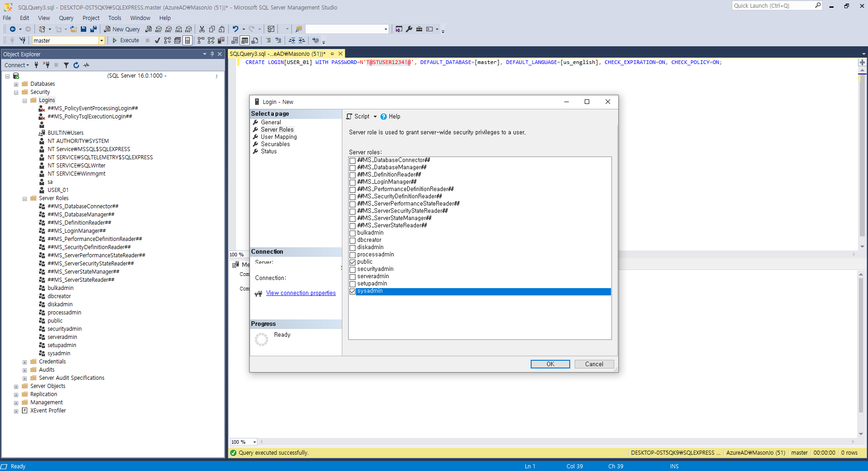
Task: Open the Query menu
Action: point(66,18)
